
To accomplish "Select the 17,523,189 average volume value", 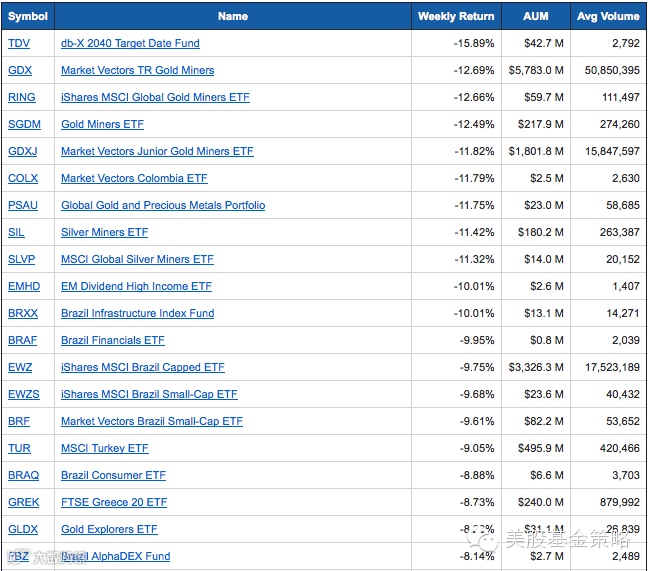I will (x=612, y=367).
